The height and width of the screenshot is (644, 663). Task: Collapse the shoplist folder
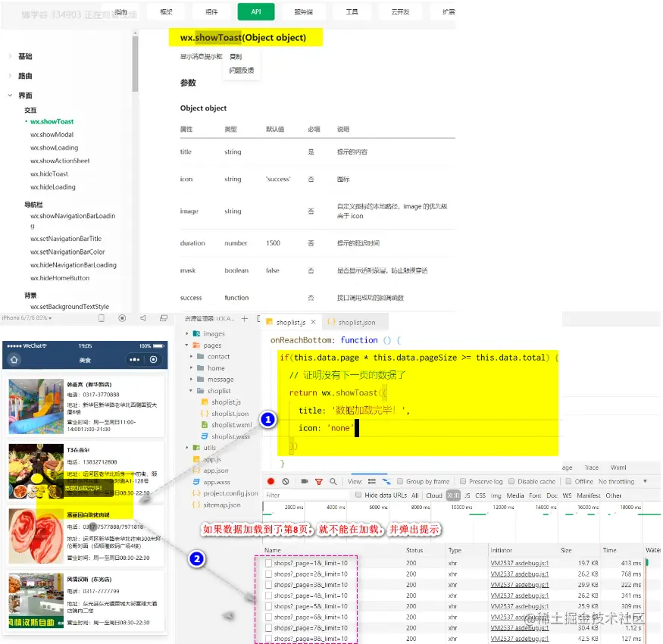pos(191,391)
